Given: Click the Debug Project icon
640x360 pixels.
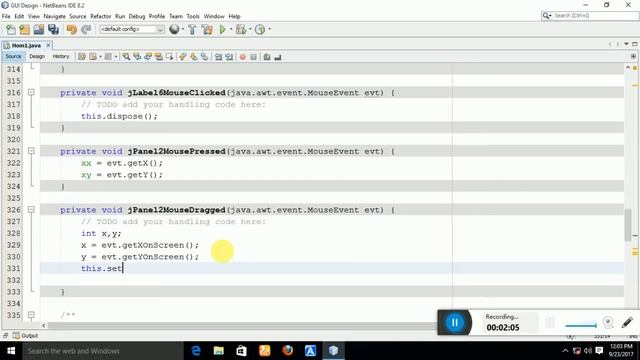Looking at the screenshot, I should [241, 29].
